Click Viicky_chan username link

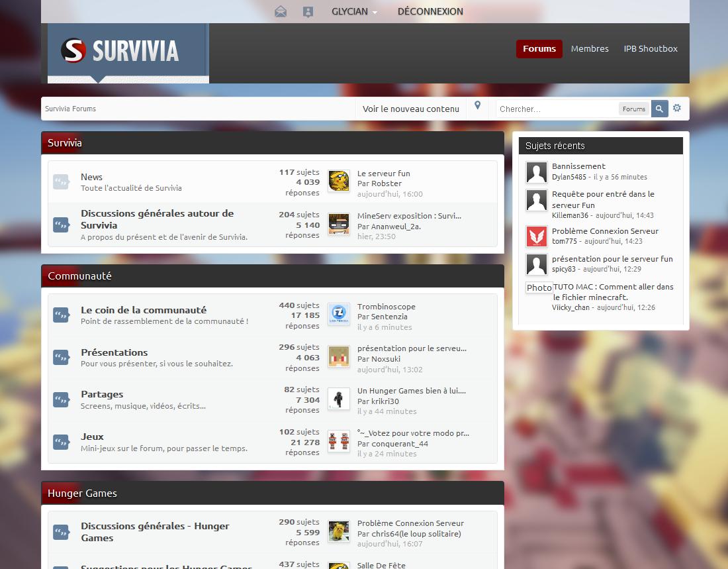tap(570, 308)
